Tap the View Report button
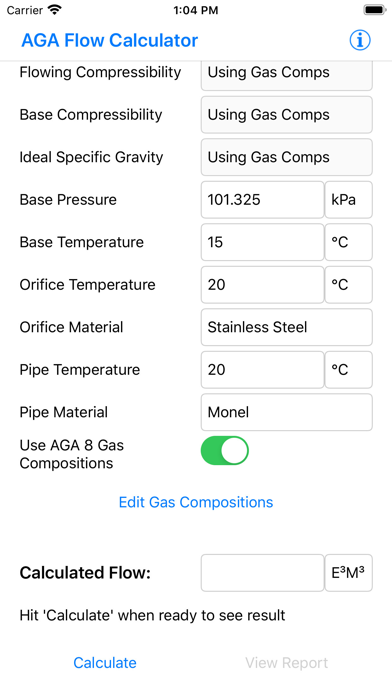392x696 pixels. click(287, 663)
